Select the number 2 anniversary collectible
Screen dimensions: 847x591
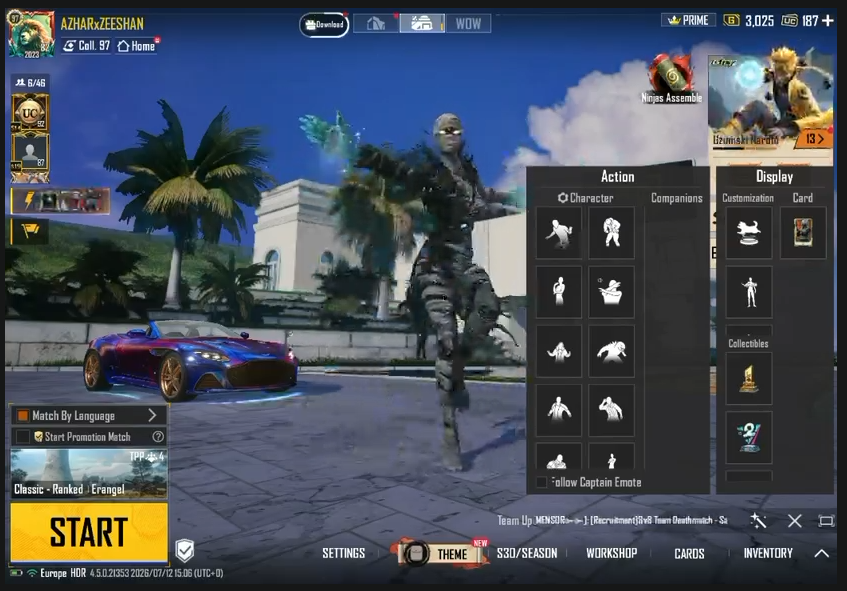point(749,438)
